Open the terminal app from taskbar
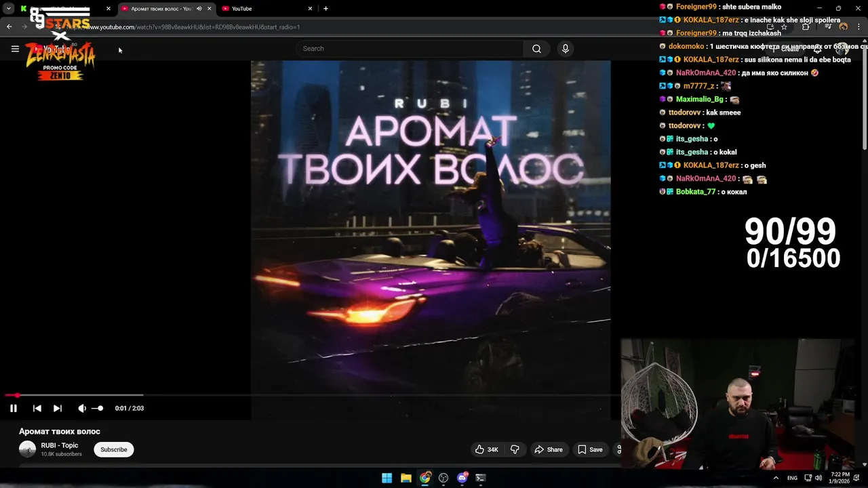The width and height of the screenshot is (868, 488). pos(481,478)
